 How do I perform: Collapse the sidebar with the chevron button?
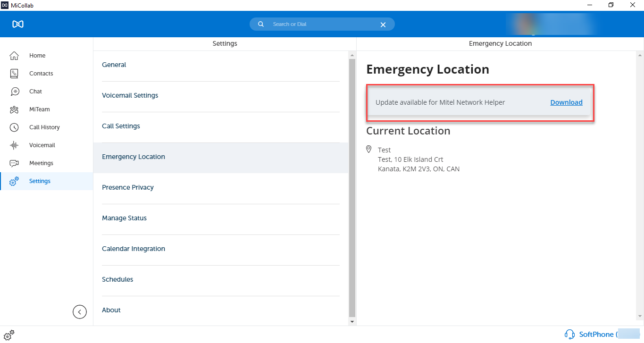80,312
